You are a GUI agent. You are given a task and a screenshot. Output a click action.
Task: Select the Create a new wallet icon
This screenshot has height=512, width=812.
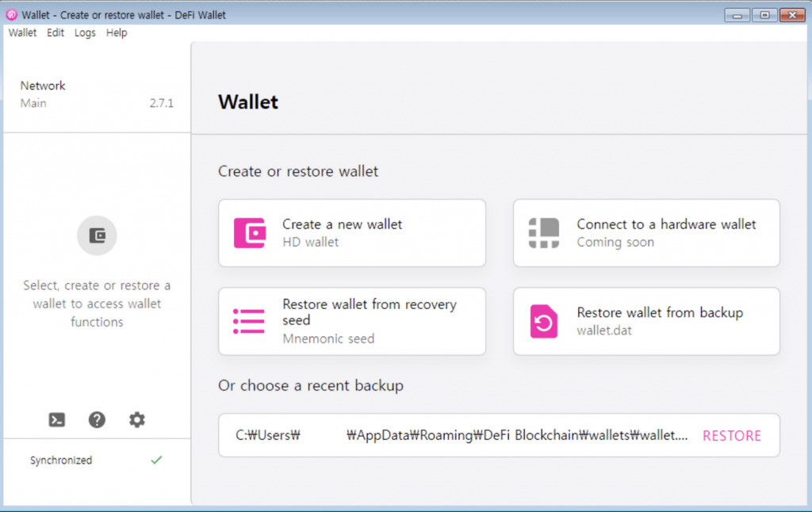click(x=250, y=233)
